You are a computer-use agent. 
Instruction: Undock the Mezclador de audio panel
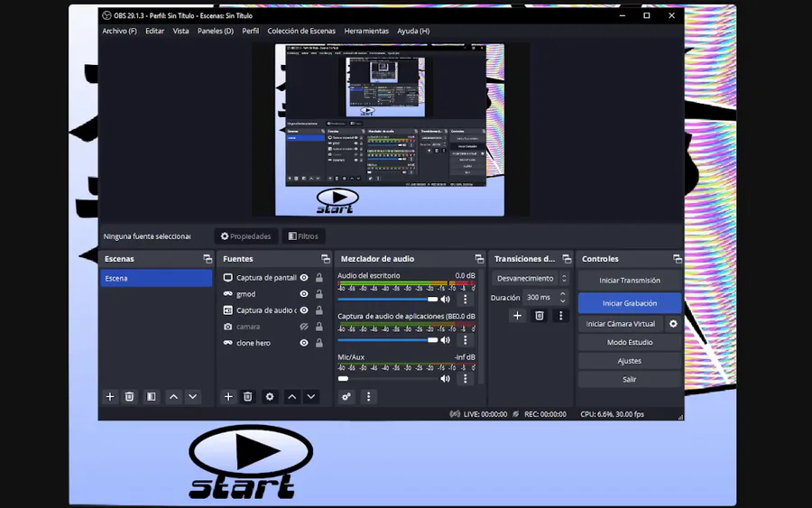click(x=479, y=258)
